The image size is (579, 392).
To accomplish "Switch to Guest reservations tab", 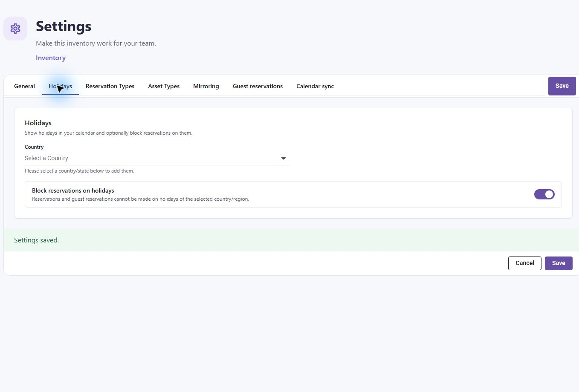I will coord(258,86).
